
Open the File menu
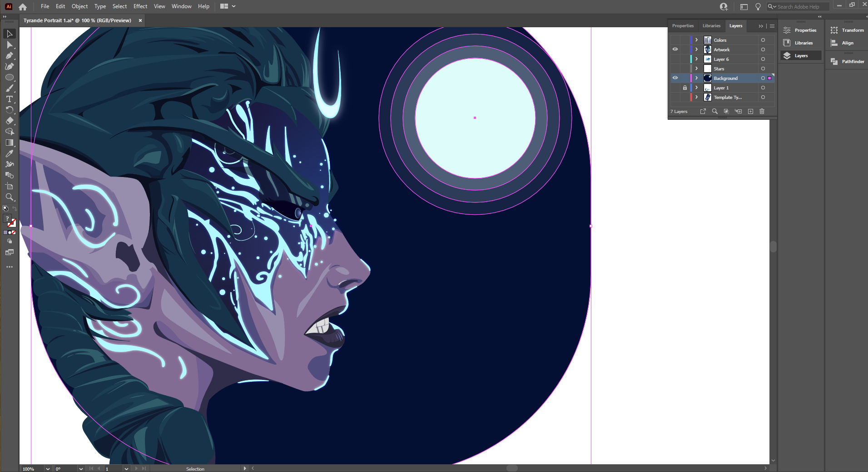click(45, 6)
